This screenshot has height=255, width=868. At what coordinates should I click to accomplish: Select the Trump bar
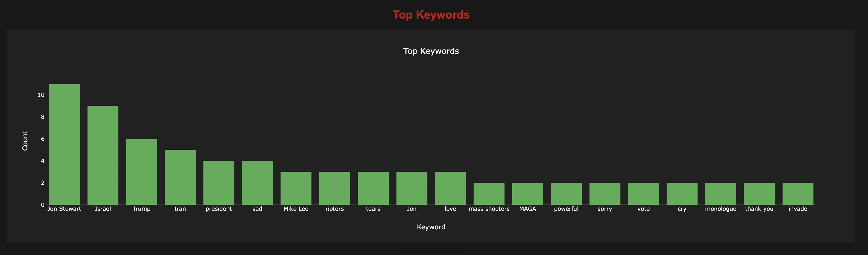141,172
